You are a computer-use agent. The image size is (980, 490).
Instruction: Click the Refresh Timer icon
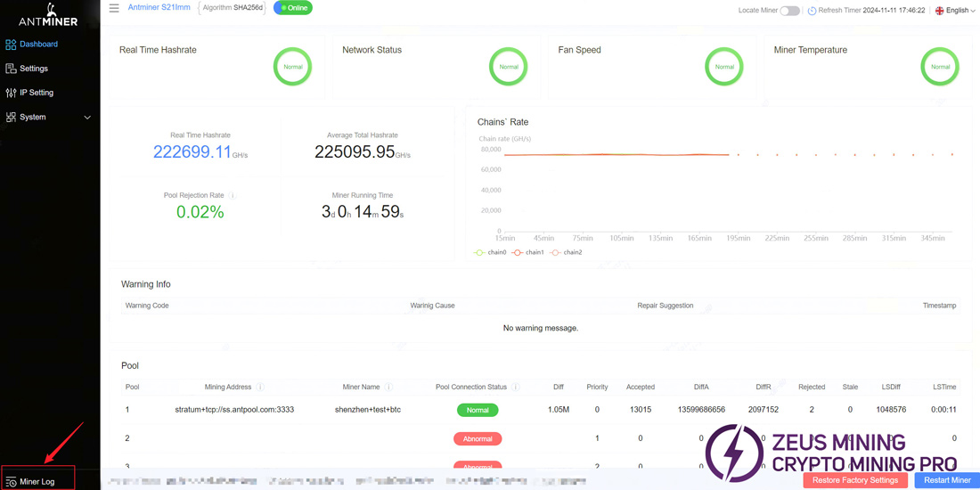point(812,11)
